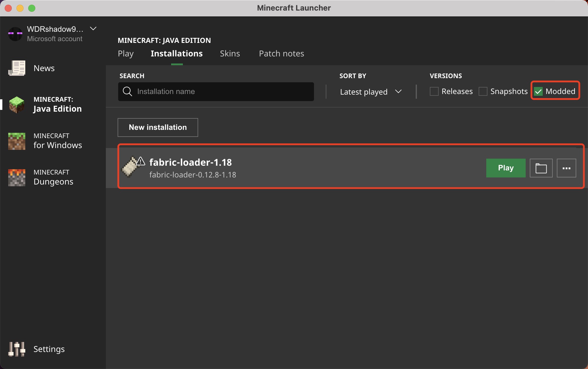
Task: Click the search magnifier icon
Action: coord(127,91)
